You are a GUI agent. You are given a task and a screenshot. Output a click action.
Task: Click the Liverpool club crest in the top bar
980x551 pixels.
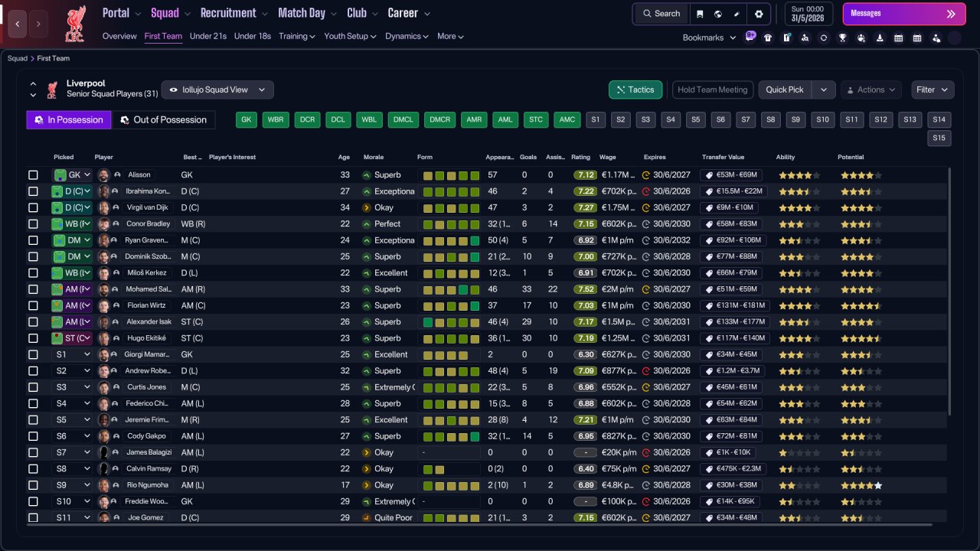[76, 24]
